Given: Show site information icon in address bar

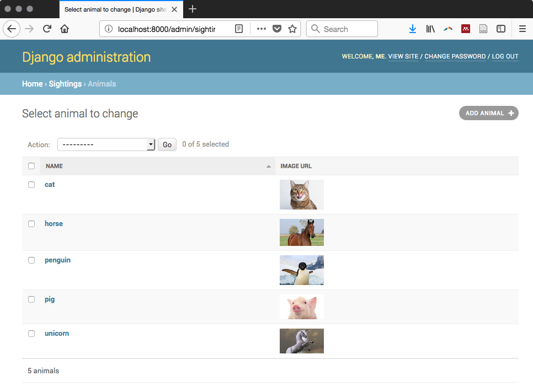Looking at the screenshot, I should 109,29.
